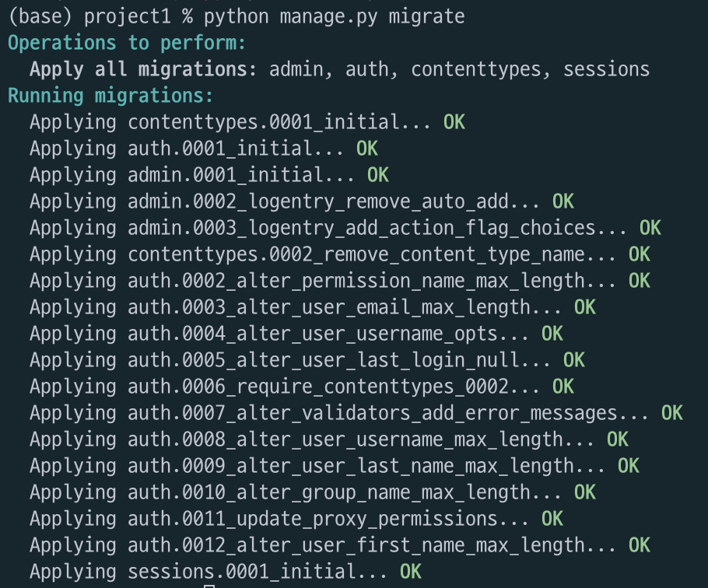Viewport: 708px width, 588px height.
Task: Click auth.0012_alter_user_first_name_max_length text
Action: coord(373,545)
